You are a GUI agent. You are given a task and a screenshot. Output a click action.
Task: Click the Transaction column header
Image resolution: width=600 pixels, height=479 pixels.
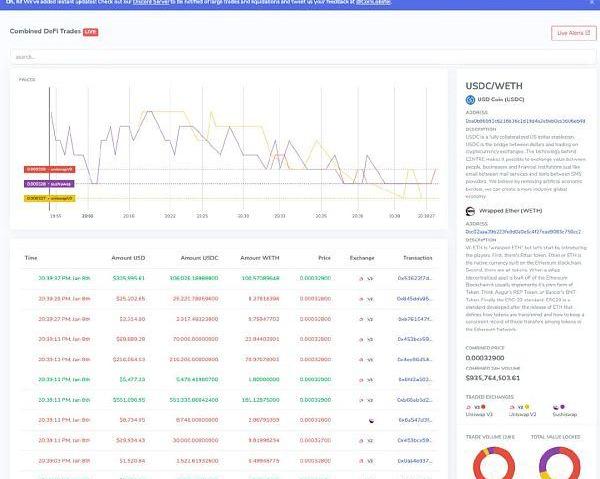tap(417, 258)
